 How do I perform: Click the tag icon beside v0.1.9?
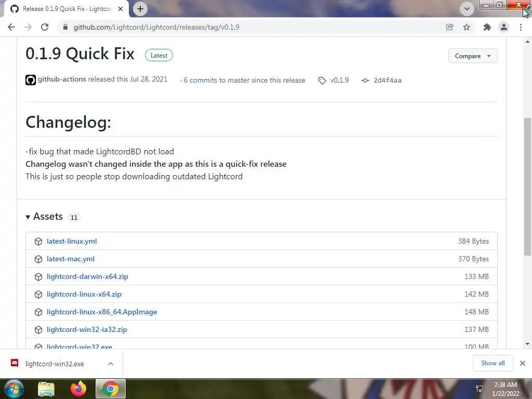tap(322, 81)
